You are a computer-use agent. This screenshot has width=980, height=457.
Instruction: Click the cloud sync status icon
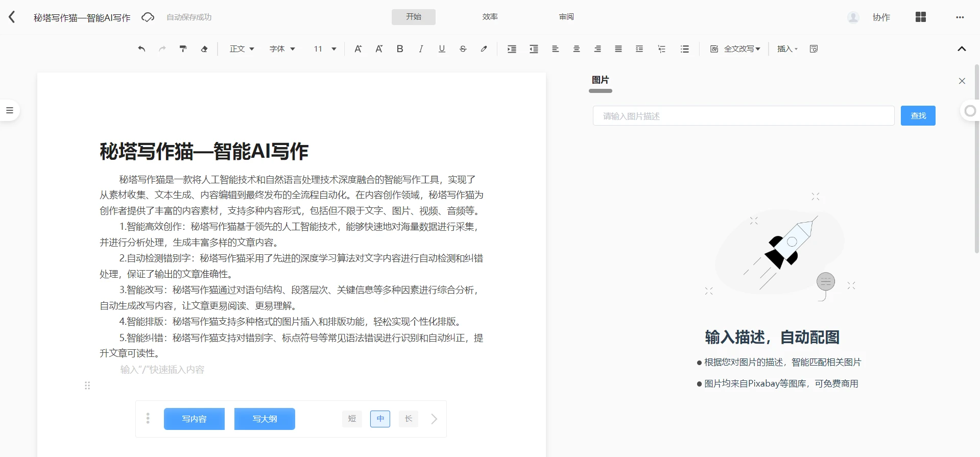coord(148,17)
